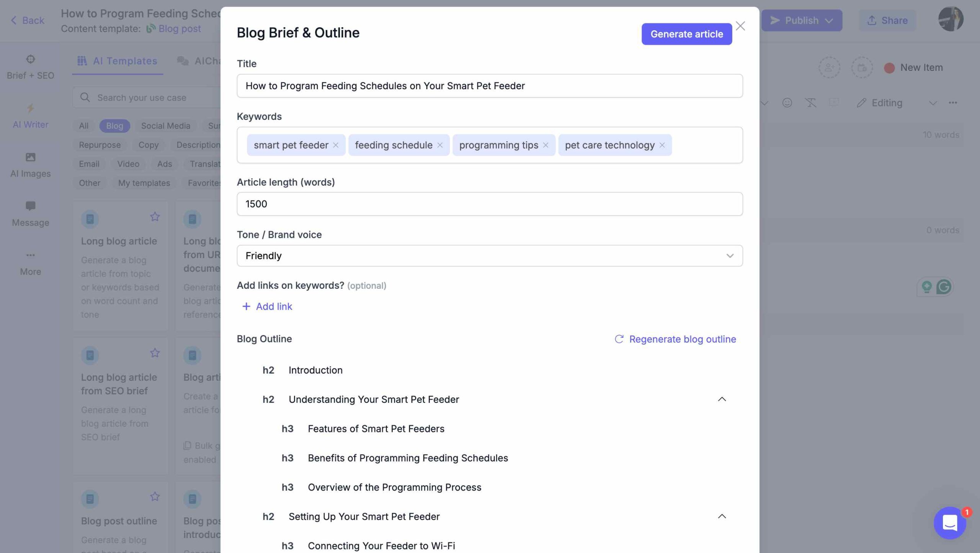Collapse the Setting Up Your Smart Pet Feeder section
This screenshot has height=553, width=980.
[722, 516]
